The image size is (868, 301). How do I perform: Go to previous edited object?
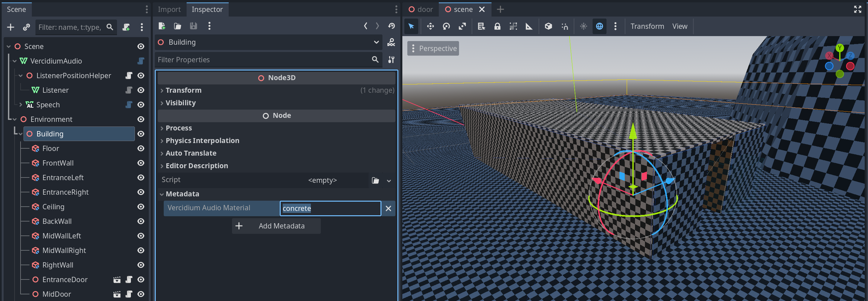click(366, 26)
